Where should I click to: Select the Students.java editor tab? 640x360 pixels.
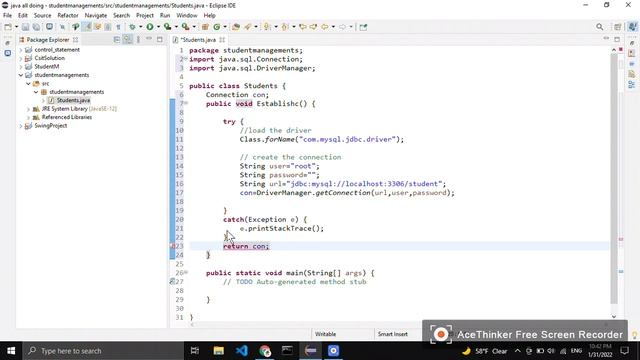pos(198,40)
